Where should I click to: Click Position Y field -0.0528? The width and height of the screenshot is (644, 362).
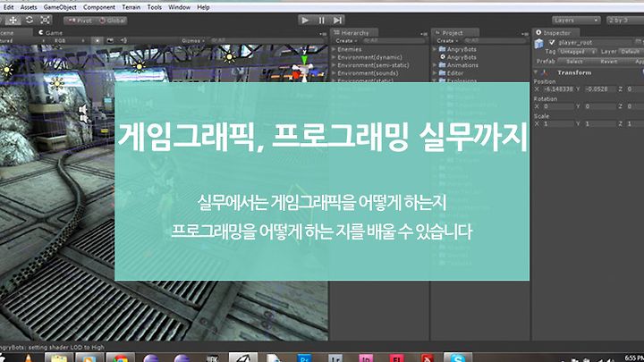coord(599,89)
